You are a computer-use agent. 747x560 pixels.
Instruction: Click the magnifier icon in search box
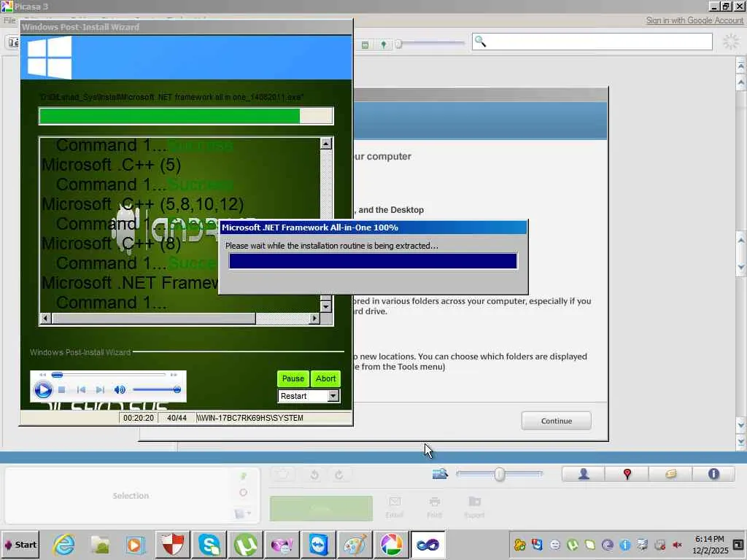pos(481,42)
